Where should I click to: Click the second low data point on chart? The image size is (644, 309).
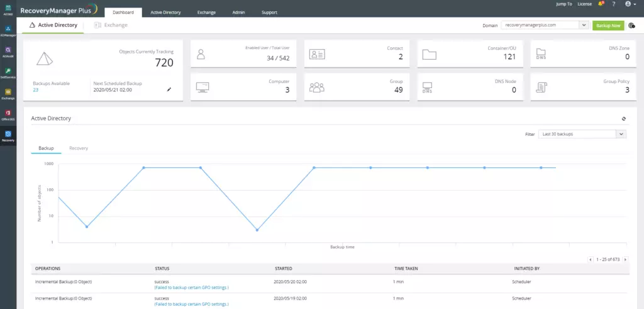click(257, 230)
